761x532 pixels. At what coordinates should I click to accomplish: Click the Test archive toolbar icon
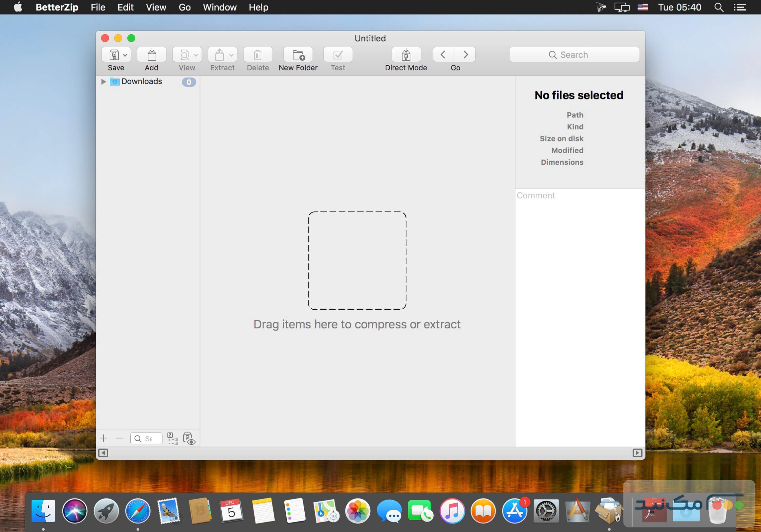click(338, 55)
